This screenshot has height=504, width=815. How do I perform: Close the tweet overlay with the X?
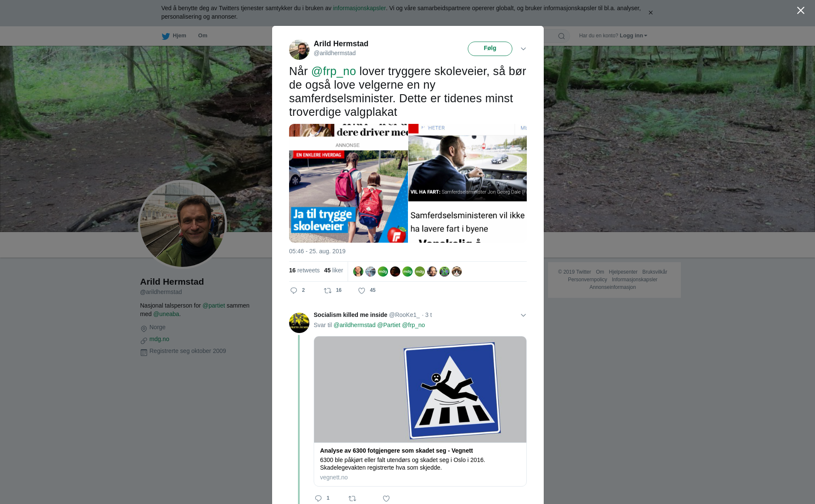pyautogui.click(x=801, y=11)
